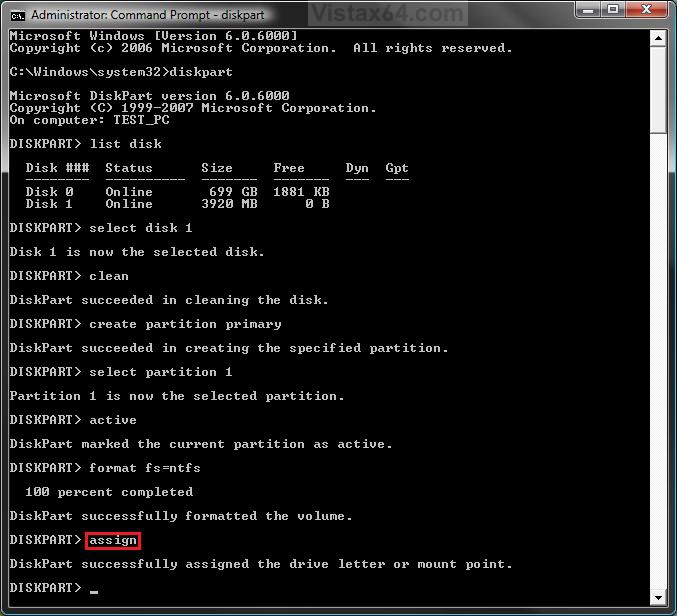The width and height of the screenshot is (677, 616).
Task: Maximize the Command Prompt window
Action: 613,9
